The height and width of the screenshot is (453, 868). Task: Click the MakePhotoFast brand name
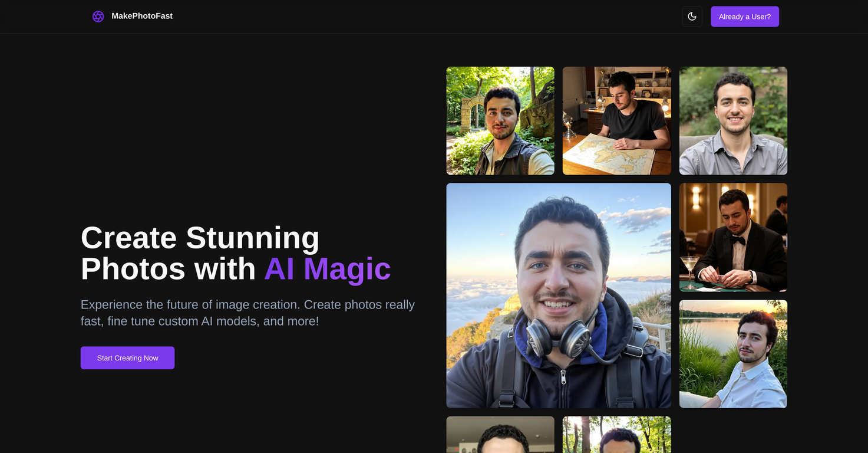pos(142,16)
